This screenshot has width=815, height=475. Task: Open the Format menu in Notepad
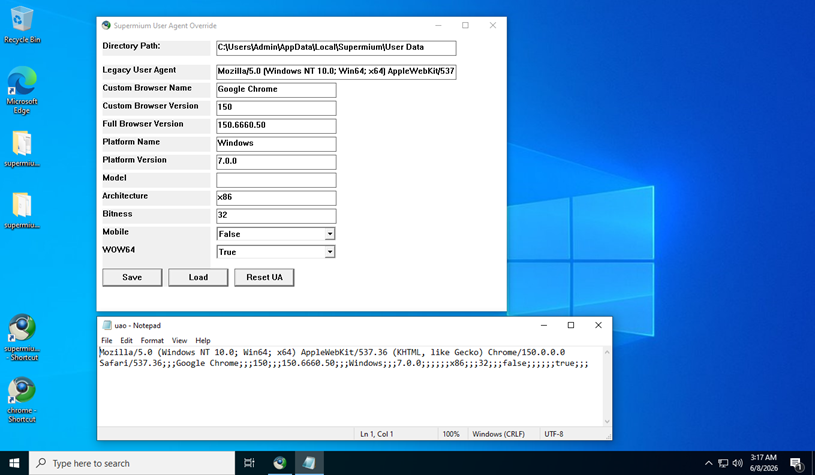152,340
